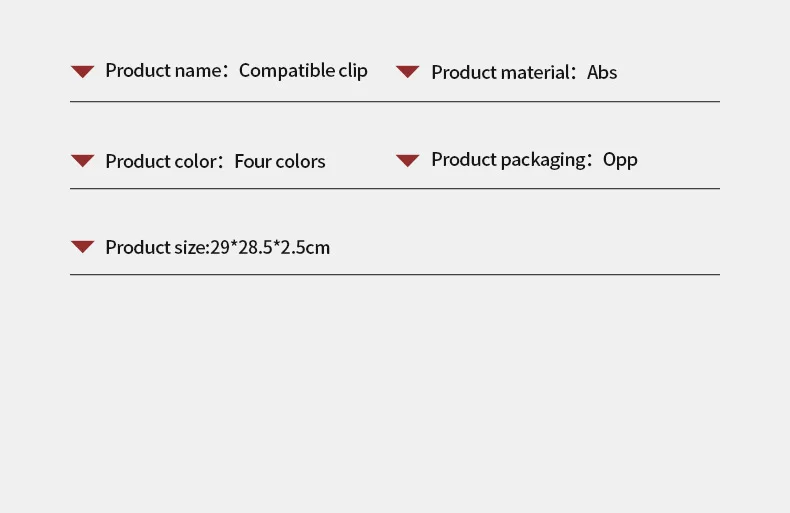Click the 'Opp' packaging value
Viewport: 790px width, 513px height.
pos(620,161)
